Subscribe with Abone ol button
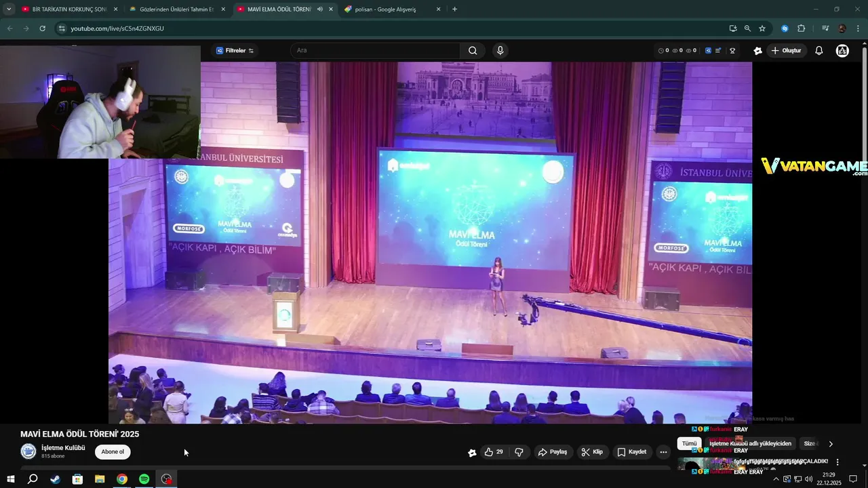Image resolution: width=868 pixels, height=488 pixels. [x=113, y=452]
